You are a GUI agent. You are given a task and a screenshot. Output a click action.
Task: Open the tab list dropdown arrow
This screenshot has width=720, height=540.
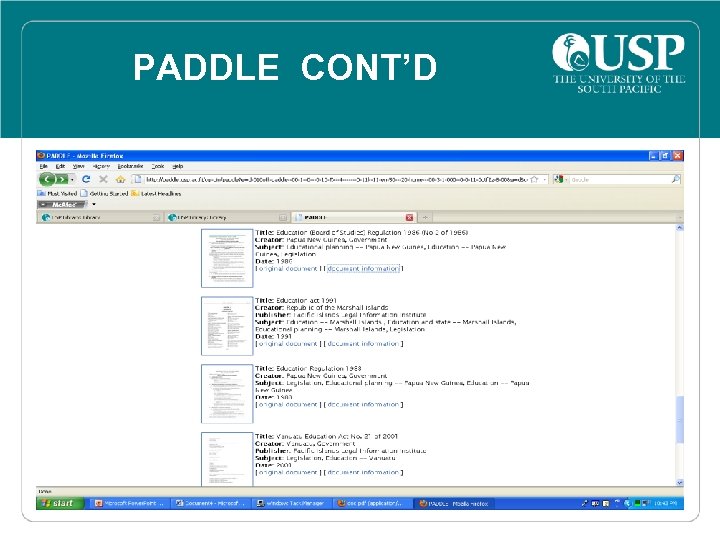coord(680,217)
